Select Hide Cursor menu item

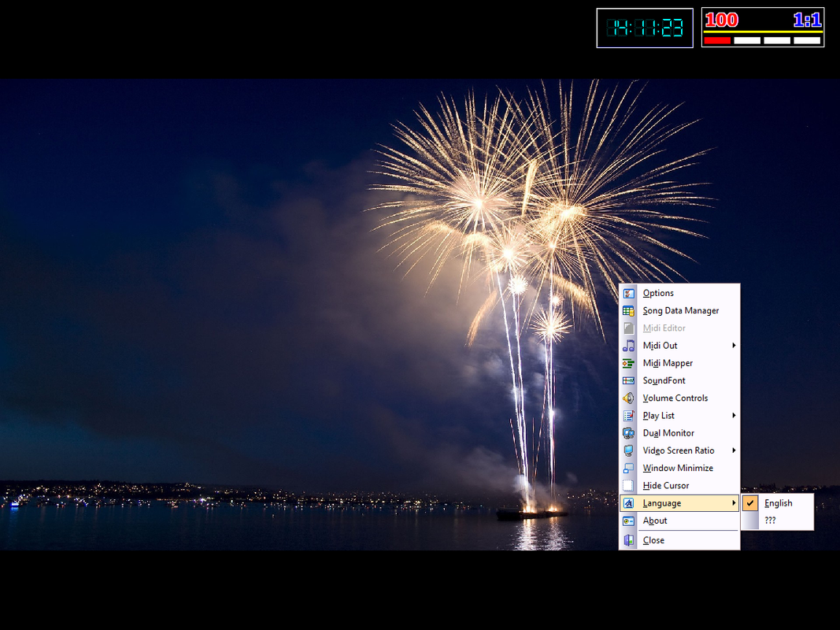pos(679,485)
